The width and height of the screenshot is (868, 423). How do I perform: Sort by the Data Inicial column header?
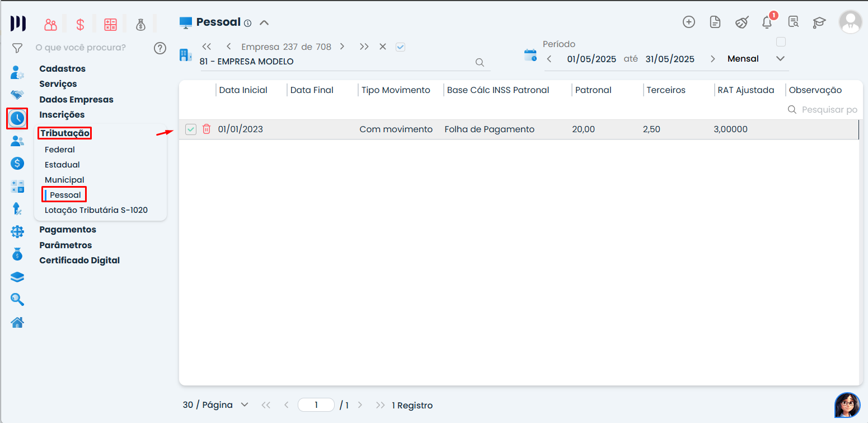[x=243, y=90]
